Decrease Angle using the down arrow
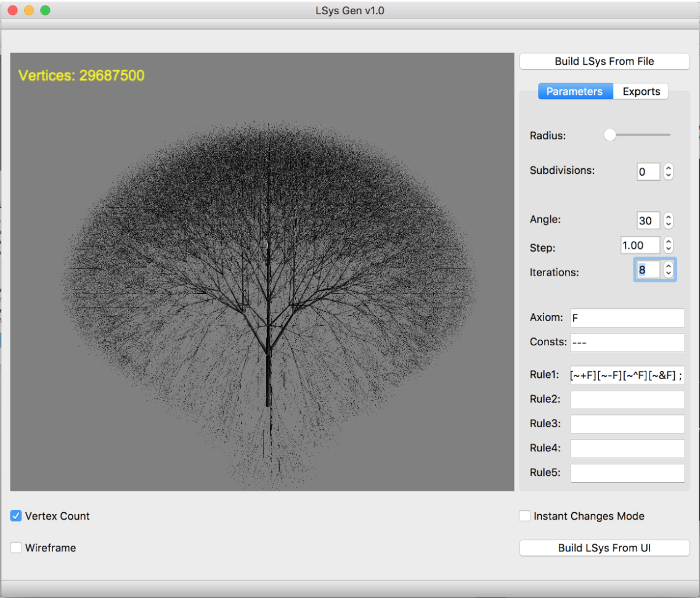Image resolution: width=700 pixels, height=598 pixels. point(669,224)
